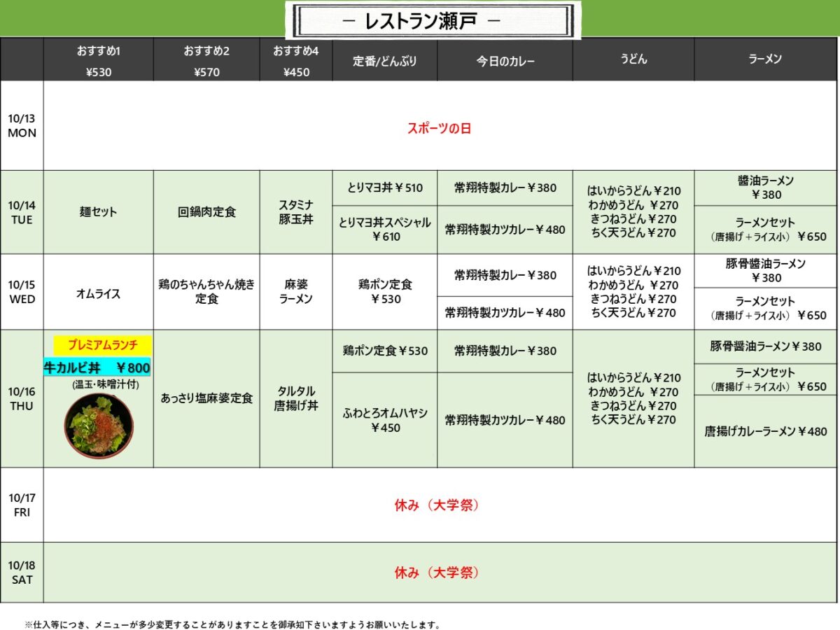
Task: Click Friday's 休み（大学祭） closed notice
Action: [437, 505]
